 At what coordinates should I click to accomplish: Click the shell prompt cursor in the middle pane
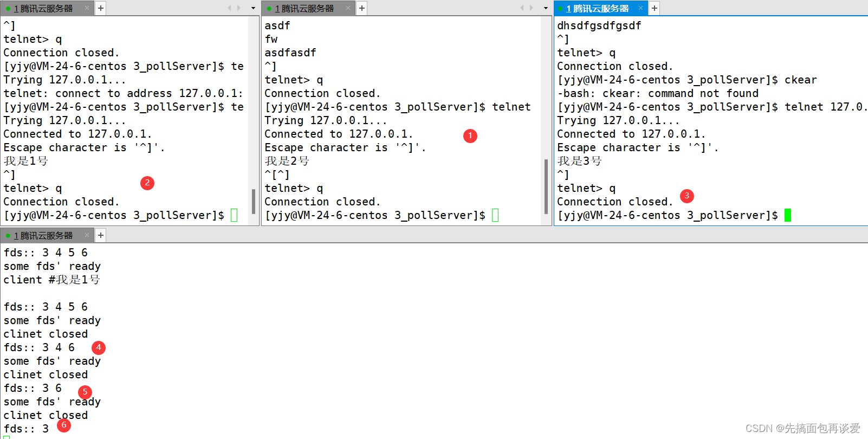tap(495, 215)
